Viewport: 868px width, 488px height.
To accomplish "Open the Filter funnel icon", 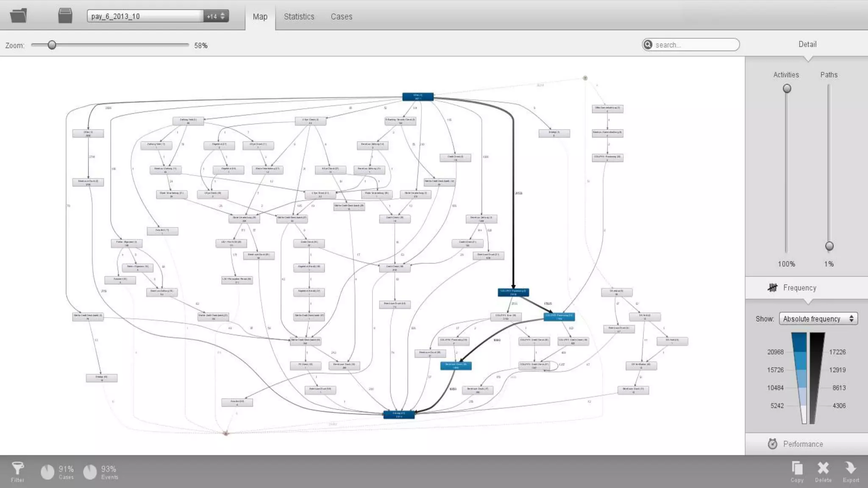I will (17, 469).
